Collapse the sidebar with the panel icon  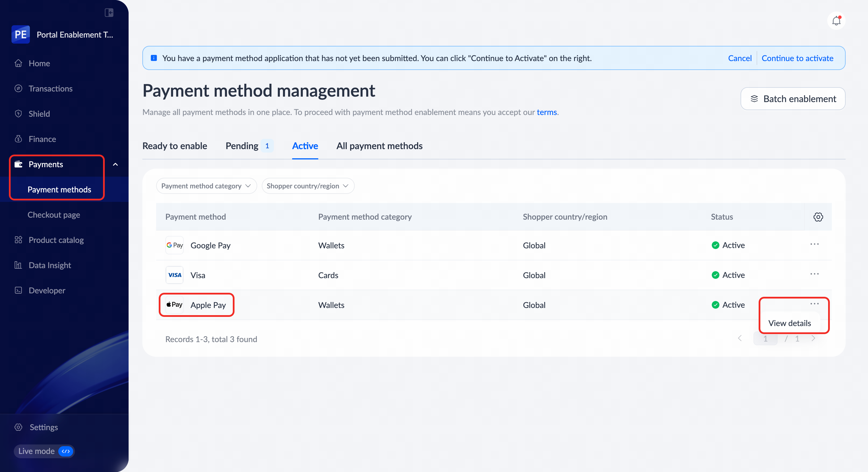tap(109, 13)
